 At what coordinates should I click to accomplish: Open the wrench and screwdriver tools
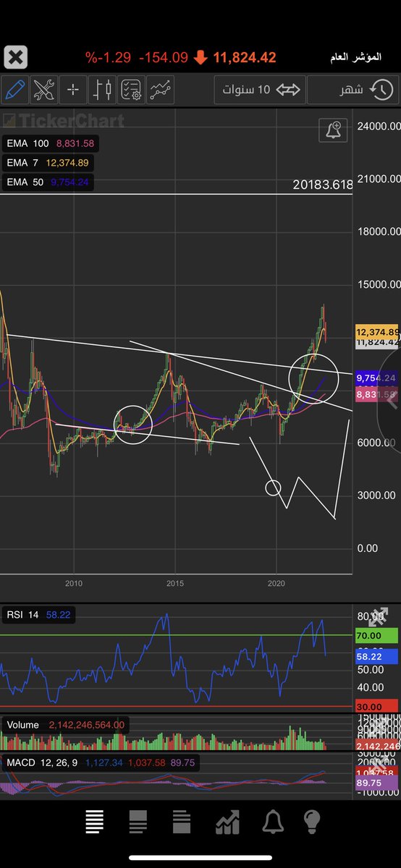point(44,90)
